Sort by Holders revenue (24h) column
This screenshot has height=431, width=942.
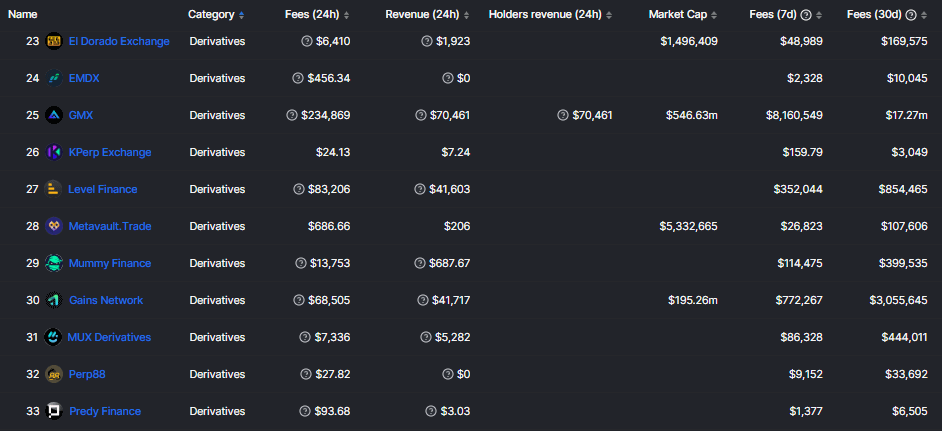[550, 15]
